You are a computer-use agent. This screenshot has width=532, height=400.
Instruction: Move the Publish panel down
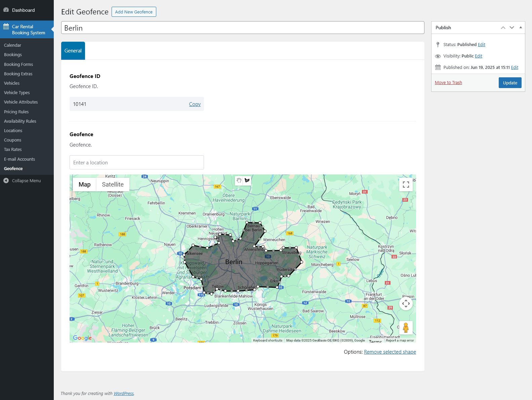tap(512, 28)
